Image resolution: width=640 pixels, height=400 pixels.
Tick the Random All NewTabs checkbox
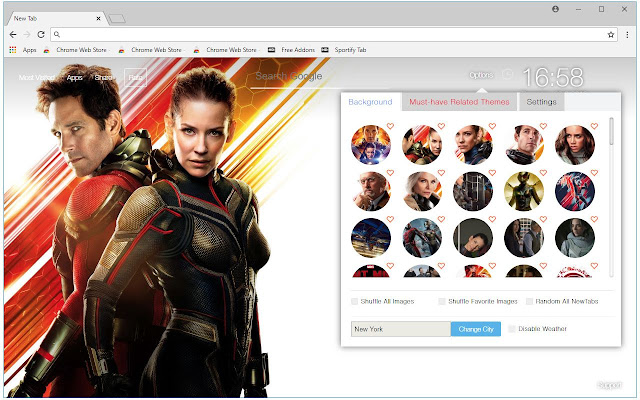(529, 301)
